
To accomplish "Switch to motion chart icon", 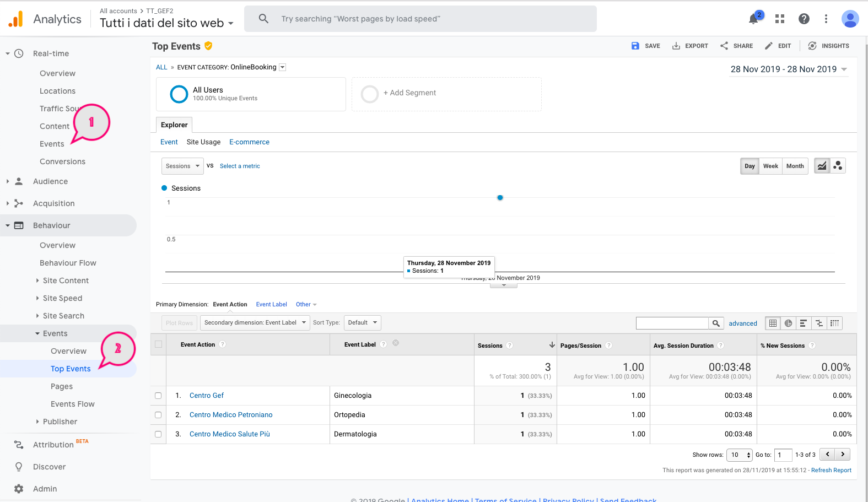I will 838,166.
